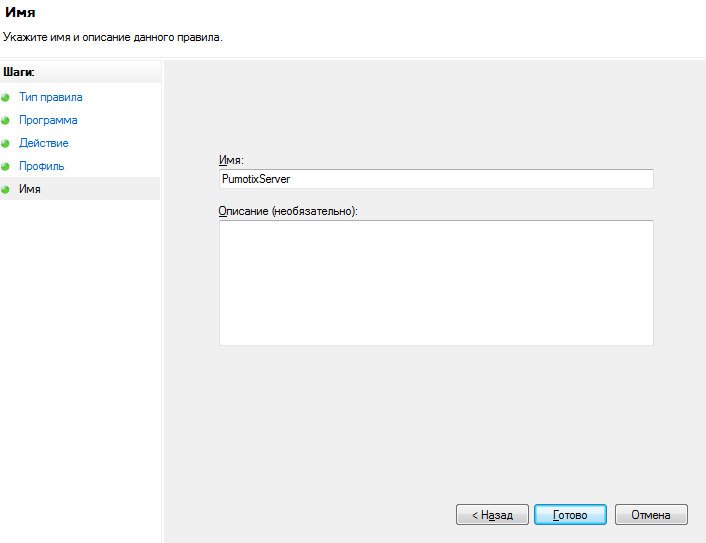Click the green bullet beside Тип правила
This screenshot has width=706, height=543.
[x=5, y=97]
